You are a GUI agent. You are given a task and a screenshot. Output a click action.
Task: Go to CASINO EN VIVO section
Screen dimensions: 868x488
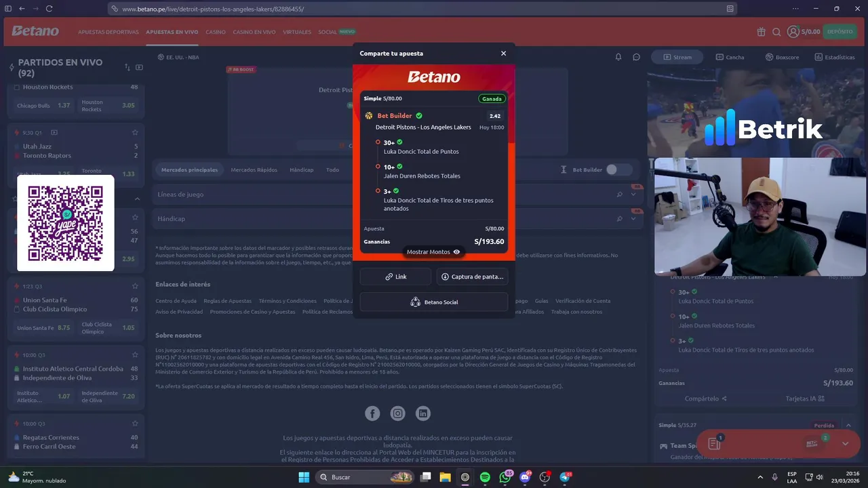coord(254,32)
